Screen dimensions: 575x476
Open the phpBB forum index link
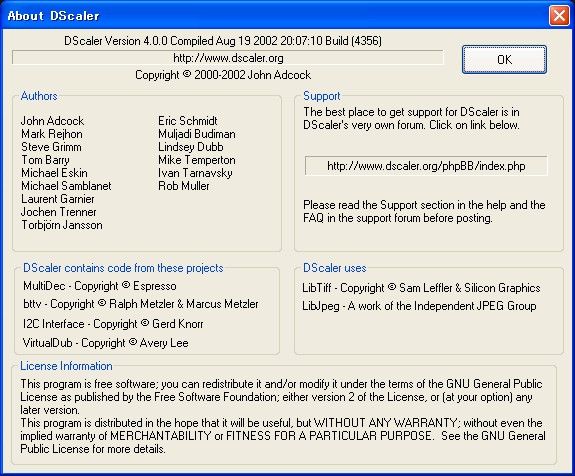(426, 166)
